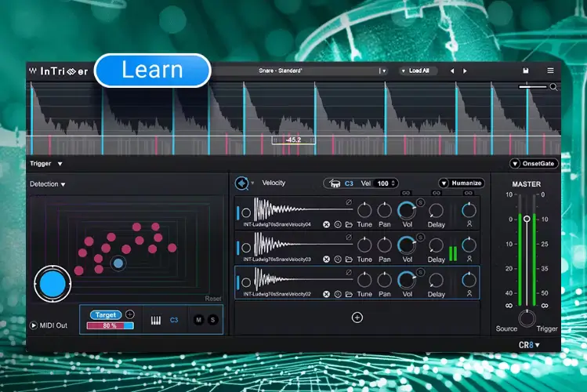587x392 pixels.
Task: Open the Snare - Standard preset dropdown arrow
Action: (384, 71)
